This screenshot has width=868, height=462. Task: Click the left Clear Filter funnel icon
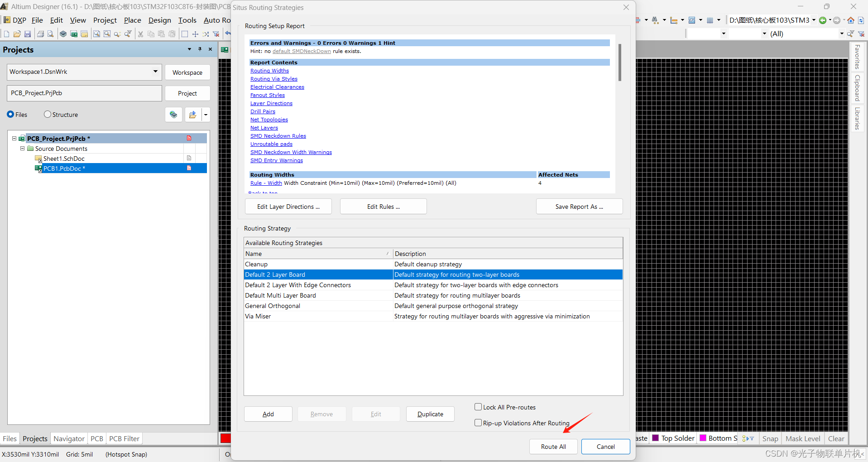tap(216, 34)
